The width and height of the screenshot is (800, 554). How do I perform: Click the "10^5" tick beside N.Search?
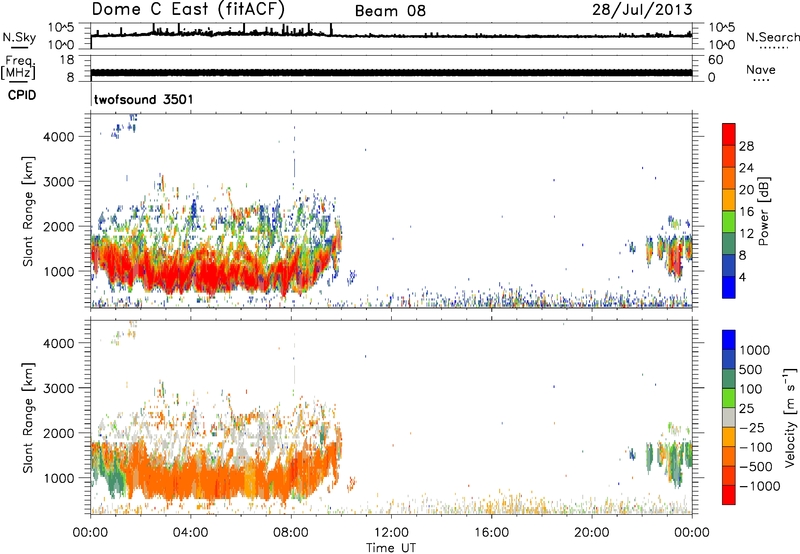722,28
